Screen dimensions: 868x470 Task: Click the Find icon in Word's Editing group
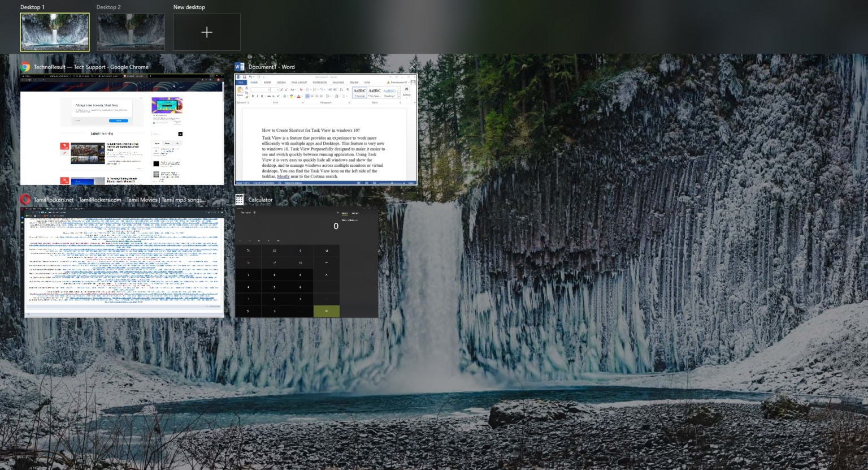(x=406, y=89)
